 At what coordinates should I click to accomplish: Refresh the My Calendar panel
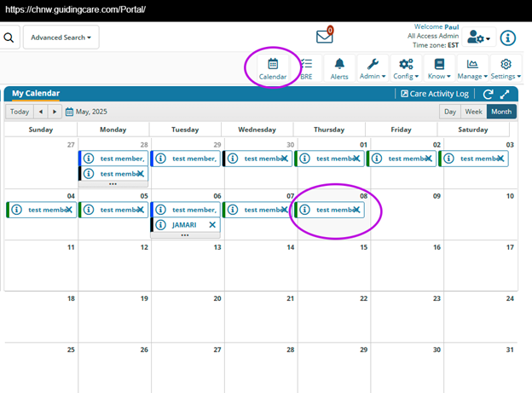pyautogui.click(x=489, y=95)
